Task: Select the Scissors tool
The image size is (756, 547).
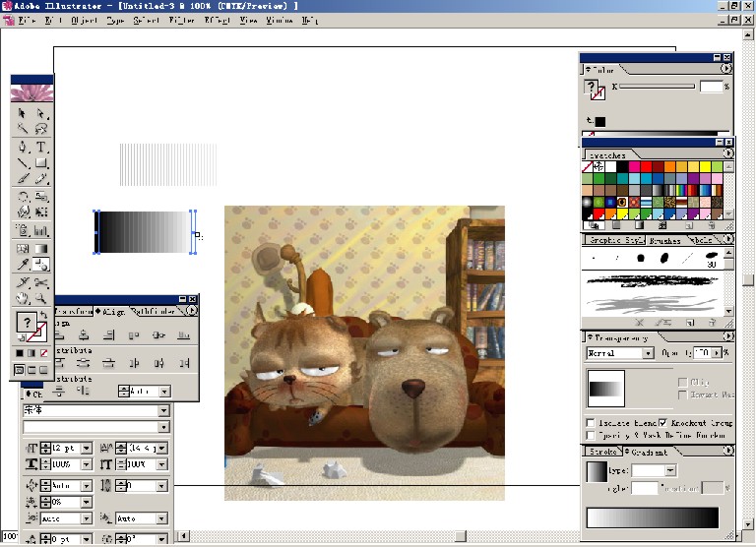Action: point(41,282)
